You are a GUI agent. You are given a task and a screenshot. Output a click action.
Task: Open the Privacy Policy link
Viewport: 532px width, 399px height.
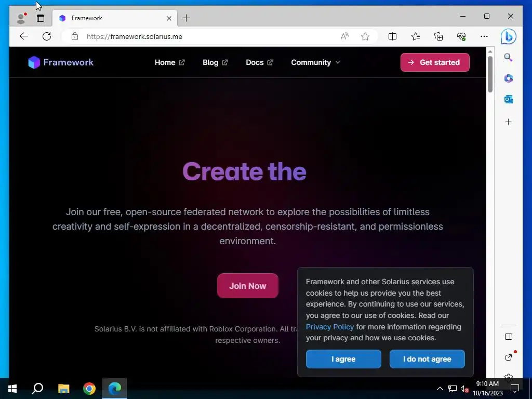click(330, 327)
